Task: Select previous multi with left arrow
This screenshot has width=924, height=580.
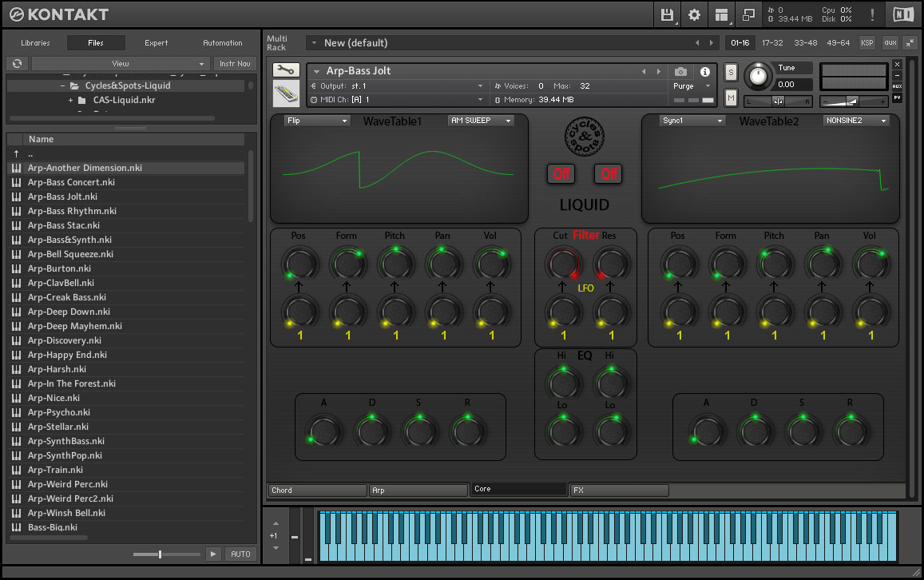Action: (697, 43)
